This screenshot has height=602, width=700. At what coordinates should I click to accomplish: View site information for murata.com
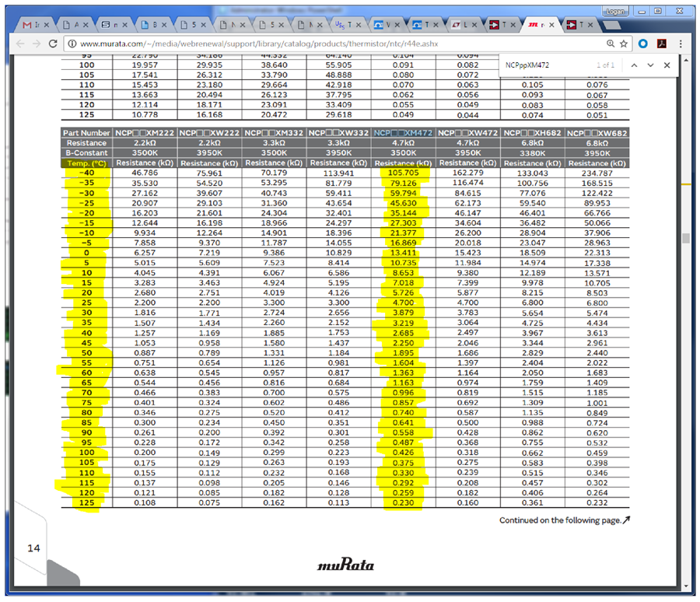(72, 44)
